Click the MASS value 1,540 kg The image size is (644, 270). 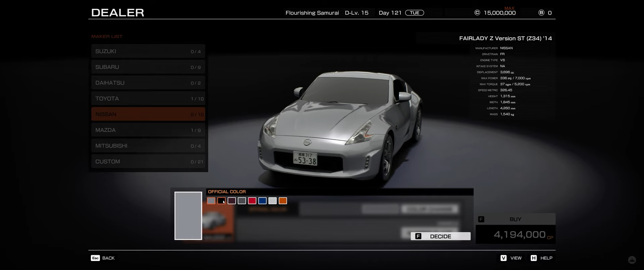tap(507, 114)
